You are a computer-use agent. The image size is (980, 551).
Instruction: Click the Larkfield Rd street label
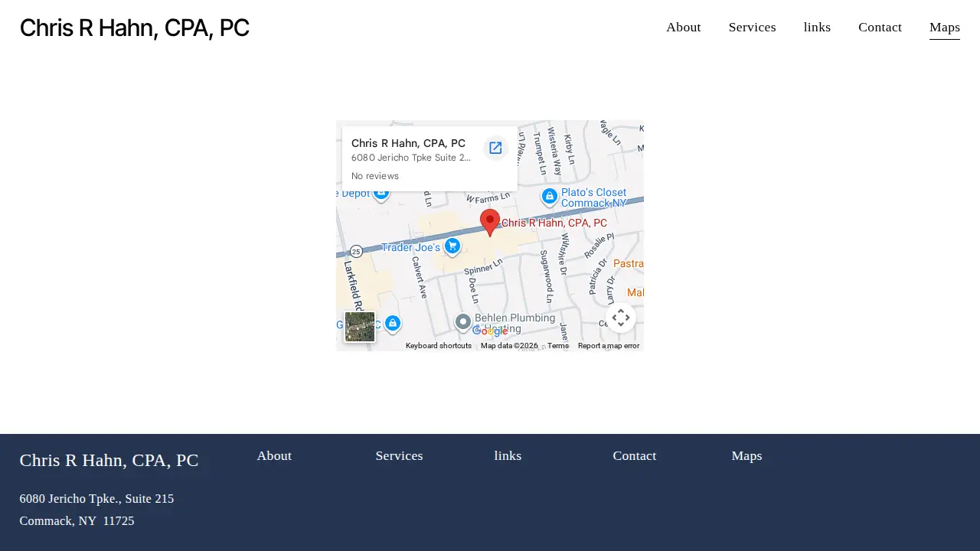click(352, 285)
